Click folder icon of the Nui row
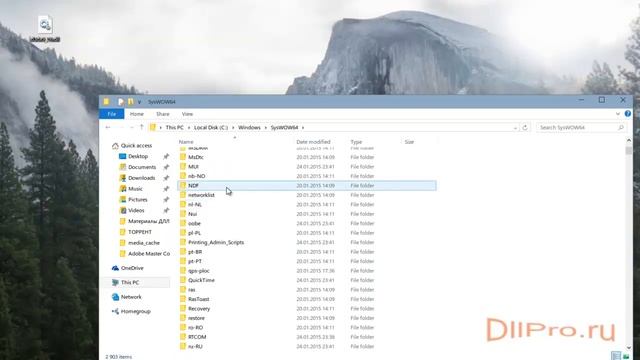Image resolution: width=640 pixels, height=360 pixels. (x=183, y=213)
